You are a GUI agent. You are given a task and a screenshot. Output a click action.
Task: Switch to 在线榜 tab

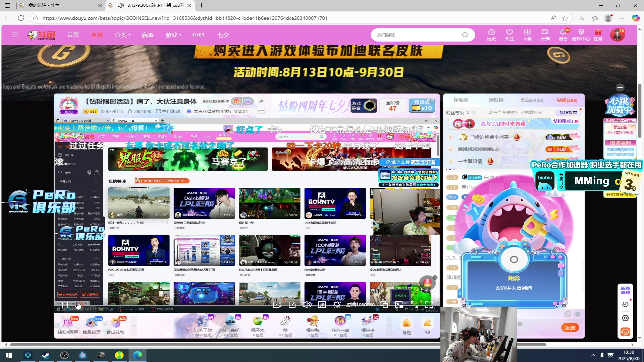point(461,100)
